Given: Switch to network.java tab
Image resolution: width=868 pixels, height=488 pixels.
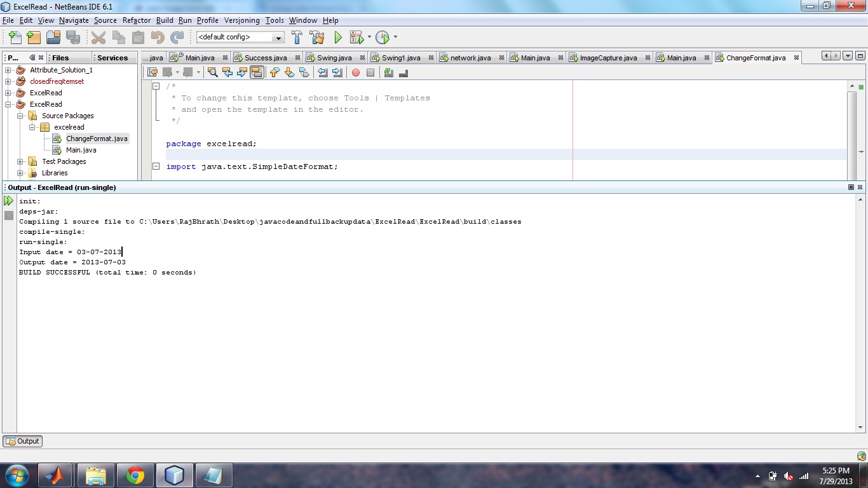Looking at the screenshot, I should pos(470,58).
